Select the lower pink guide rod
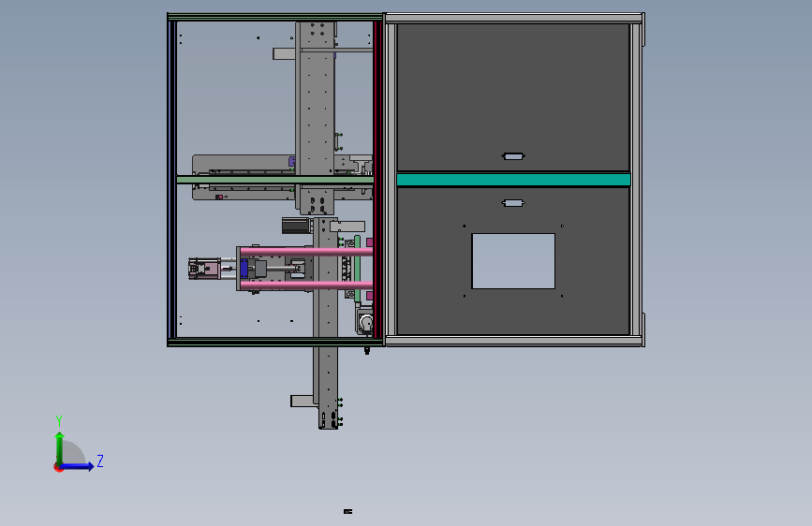Image resolution: width=812 pixels, height=526 pixels. pyautogui.click(x=306, y=285)
